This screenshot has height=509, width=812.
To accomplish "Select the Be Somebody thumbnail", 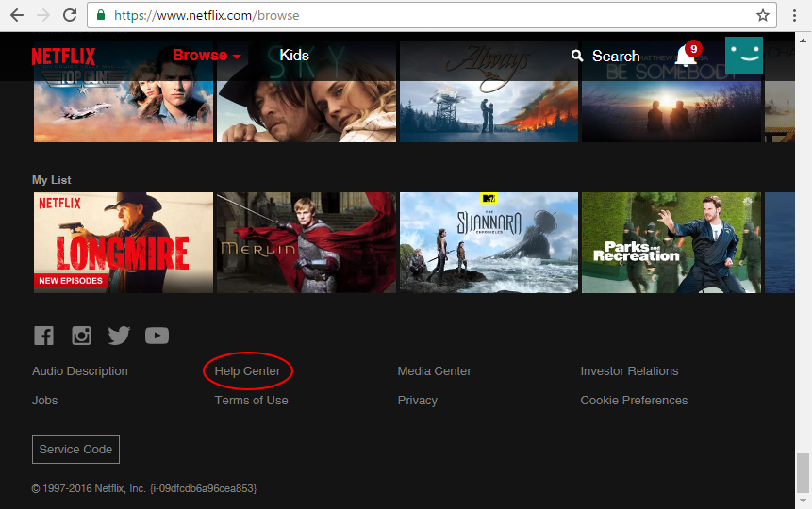I will [671, 92].
